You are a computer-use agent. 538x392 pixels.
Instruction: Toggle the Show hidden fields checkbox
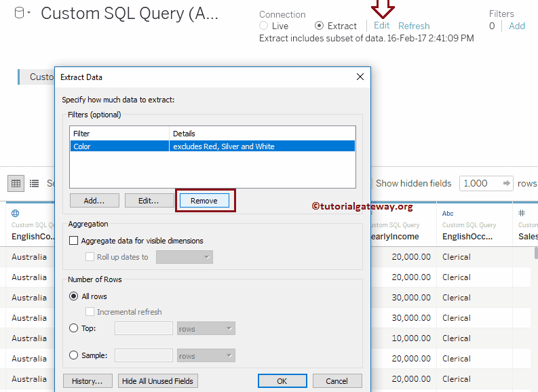click(x=371, y=183)
